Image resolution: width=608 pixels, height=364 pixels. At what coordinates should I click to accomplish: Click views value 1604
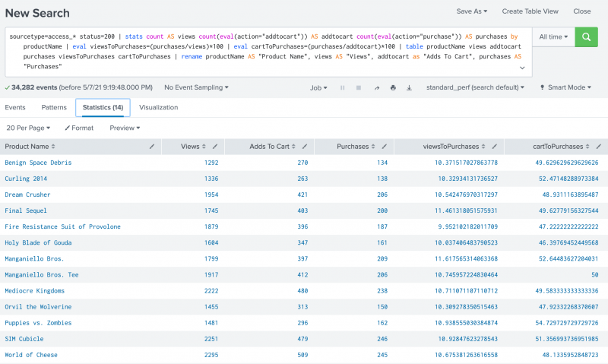coord(211,242)
